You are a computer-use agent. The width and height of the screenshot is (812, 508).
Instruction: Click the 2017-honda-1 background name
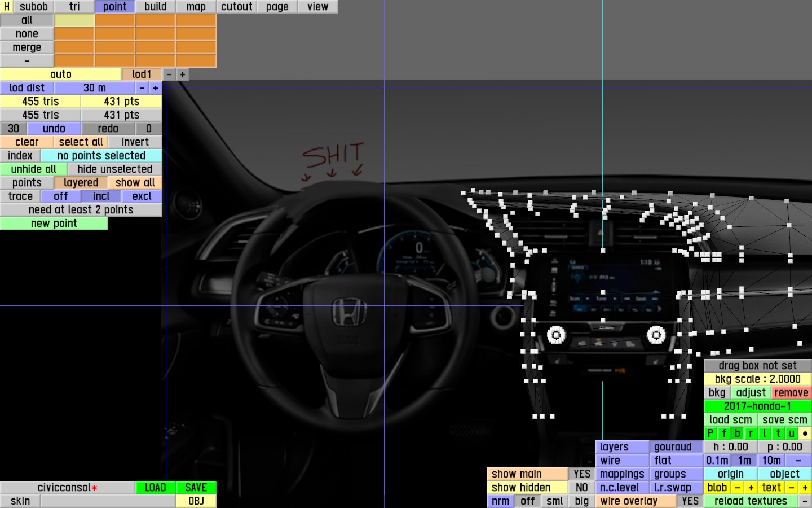(x=758, y=406)
